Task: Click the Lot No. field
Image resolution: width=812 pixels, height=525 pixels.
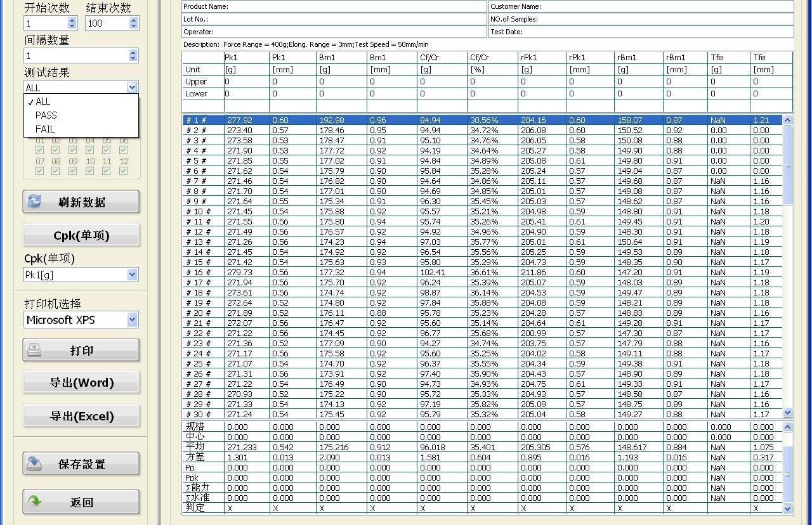Action: pos(334,19)
